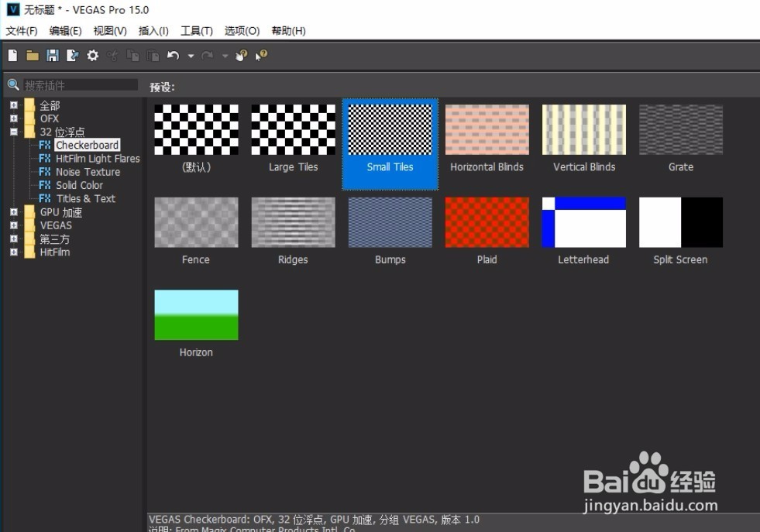Image resolution: width=760 pixels, height=532 pixels.
Task: Pick the Grate preset thumbnail
Action: tap(681, 130)
